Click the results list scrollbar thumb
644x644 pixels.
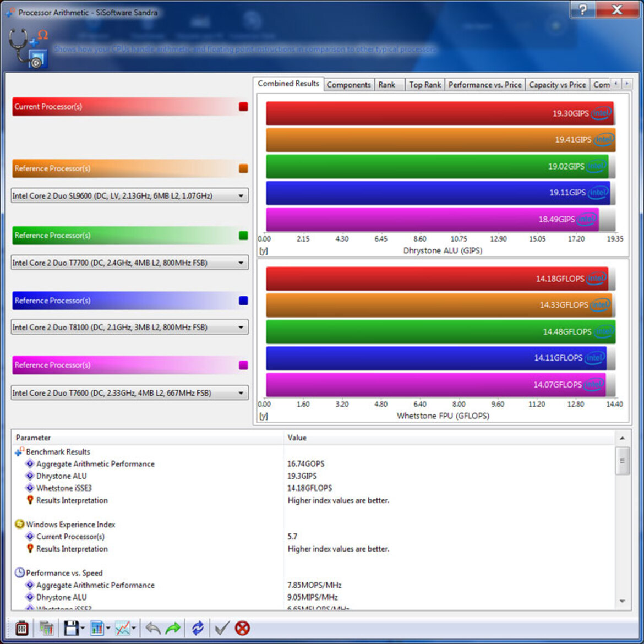point(622,460)
